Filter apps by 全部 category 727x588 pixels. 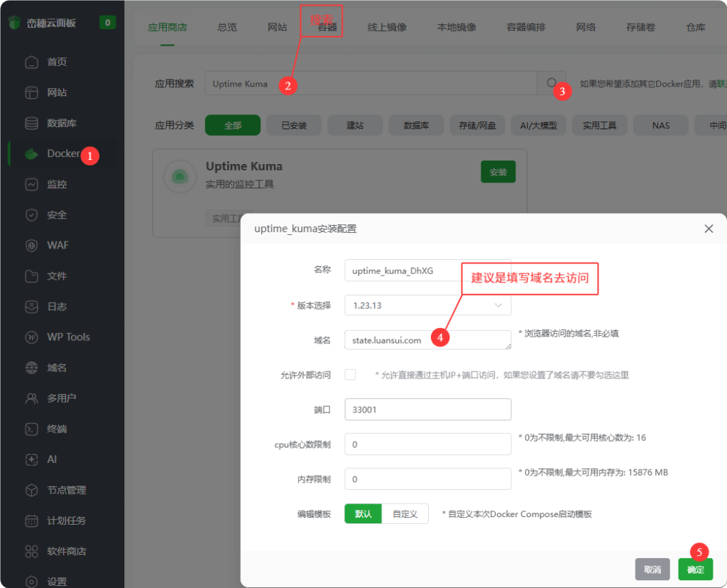pos(233,125)
